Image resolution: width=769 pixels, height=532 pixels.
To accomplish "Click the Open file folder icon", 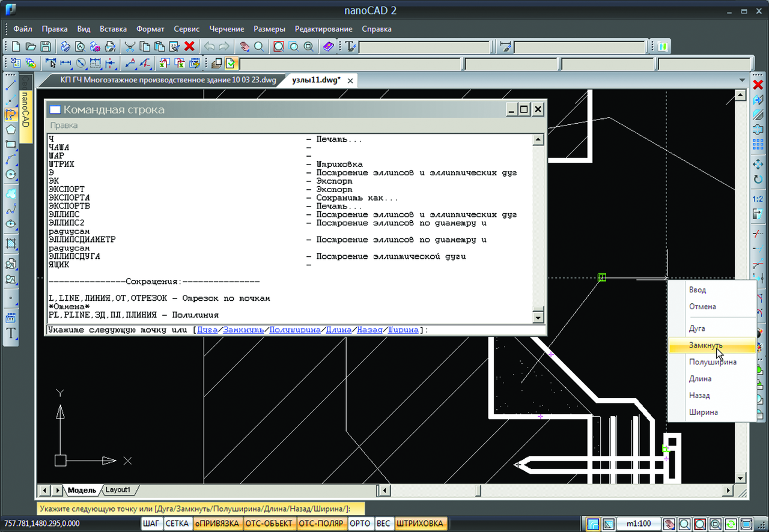I will pos(31,46).
